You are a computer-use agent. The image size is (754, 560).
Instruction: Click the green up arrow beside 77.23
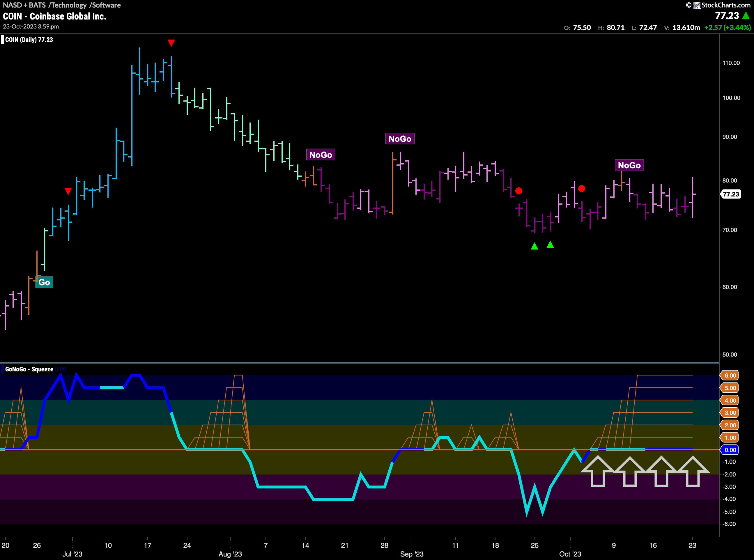[x=746, y=15]
